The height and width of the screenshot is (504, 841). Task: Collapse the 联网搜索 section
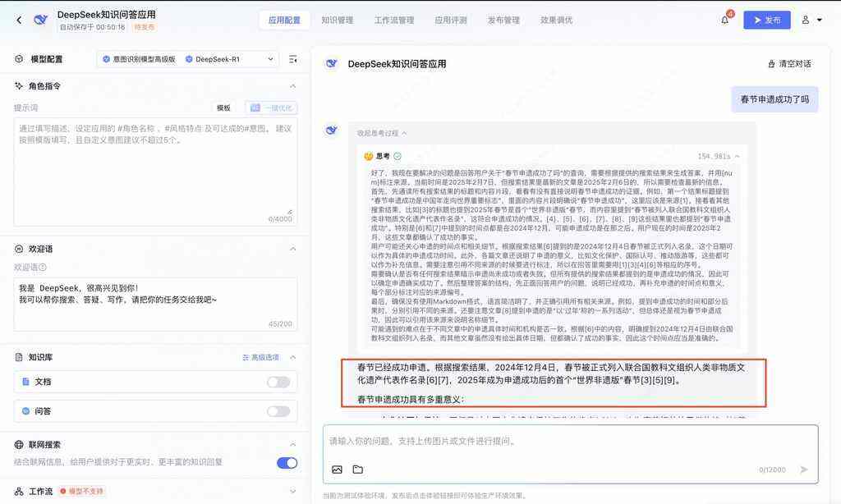(293, 444)
